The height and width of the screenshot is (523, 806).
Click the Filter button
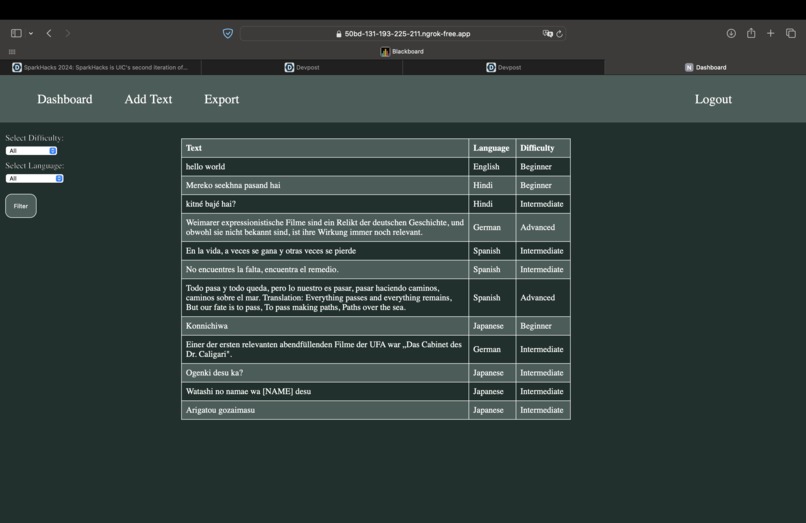[21, 206]
